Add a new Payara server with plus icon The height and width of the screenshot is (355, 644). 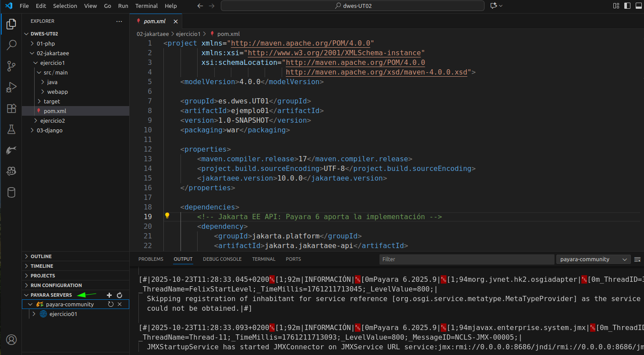pyautogui.click(x=110, y=295)
